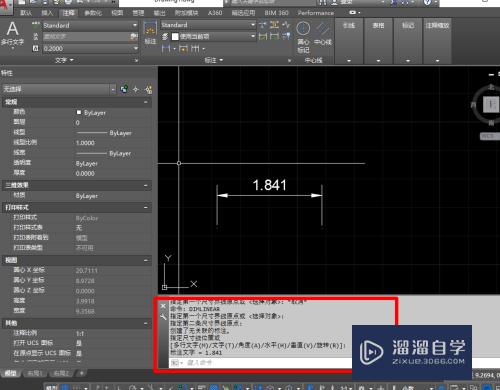Screen dimensions: 500x390
Task: Close the command line window with X
Action: [x=163, y=306]
